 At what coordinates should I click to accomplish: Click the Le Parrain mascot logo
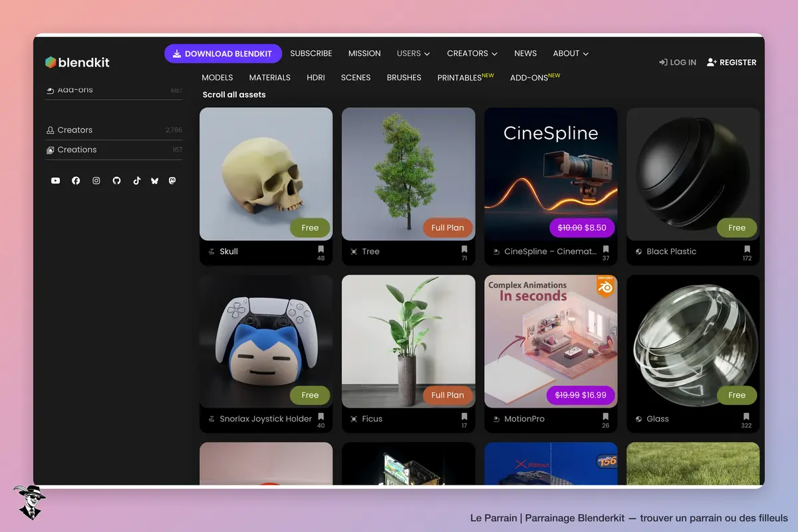coord(29,503)
